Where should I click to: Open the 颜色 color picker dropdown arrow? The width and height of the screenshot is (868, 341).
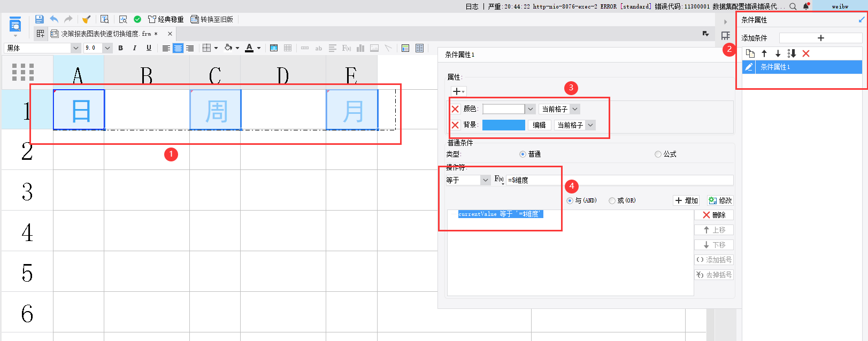pos(530,109)
